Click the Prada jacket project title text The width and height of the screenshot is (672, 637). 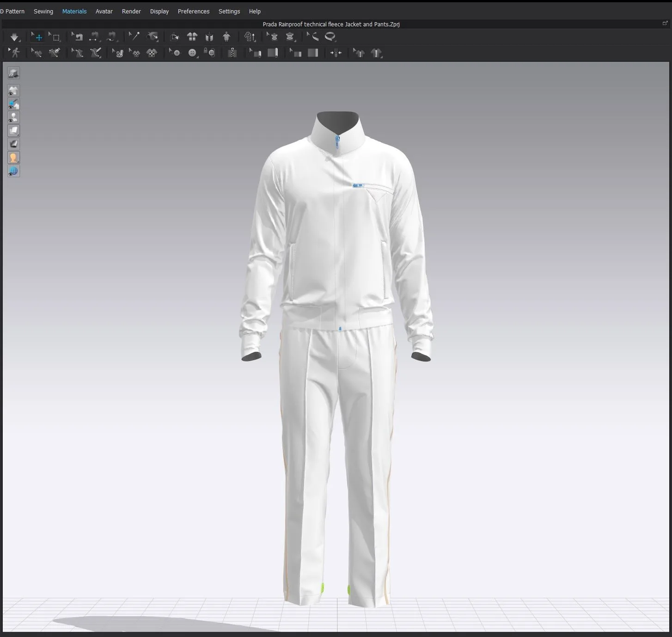click(x=331, y=24)
